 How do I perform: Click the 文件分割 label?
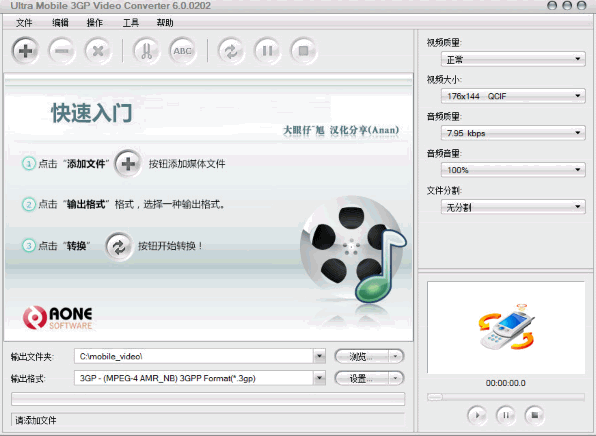[444, 190]
